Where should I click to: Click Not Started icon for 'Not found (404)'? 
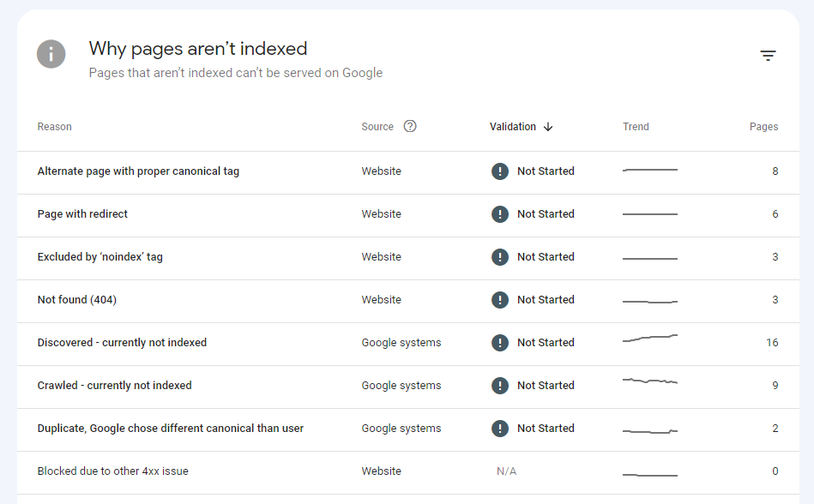pyautogui.click(x=500, y=299)
